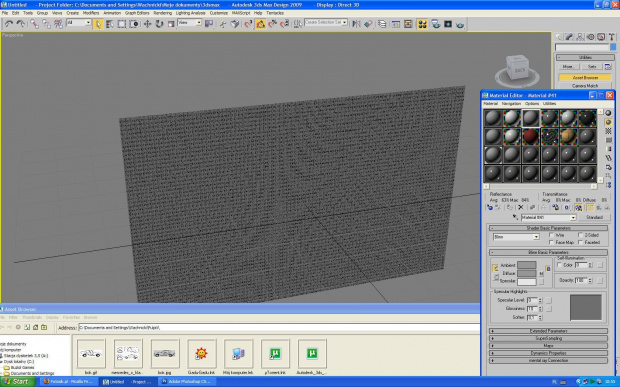Open the Blinn shader type dropdown
The height and width of the screenshot is (387, 620).
[516, 237]
